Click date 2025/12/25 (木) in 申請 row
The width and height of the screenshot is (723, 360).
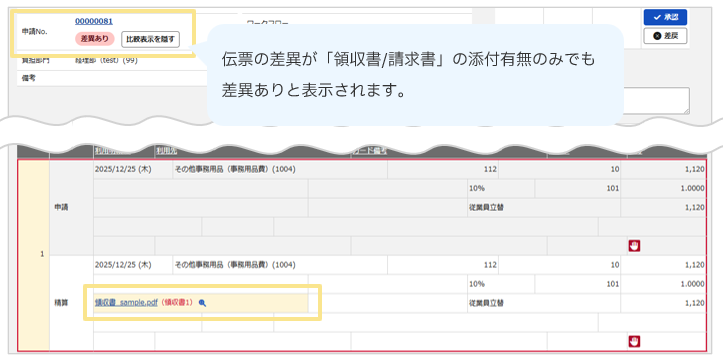point(123,169)
